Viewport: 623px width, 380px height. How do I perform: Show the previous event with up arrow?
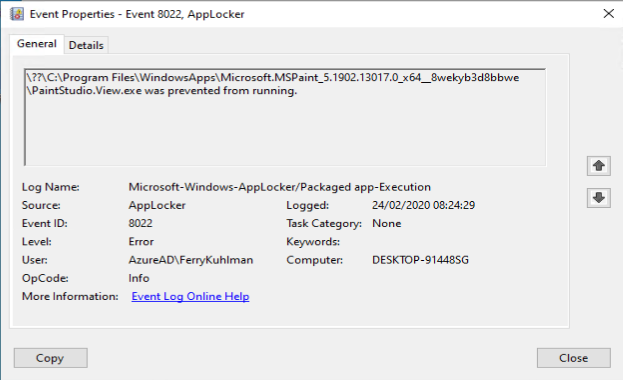pos(599,166)
